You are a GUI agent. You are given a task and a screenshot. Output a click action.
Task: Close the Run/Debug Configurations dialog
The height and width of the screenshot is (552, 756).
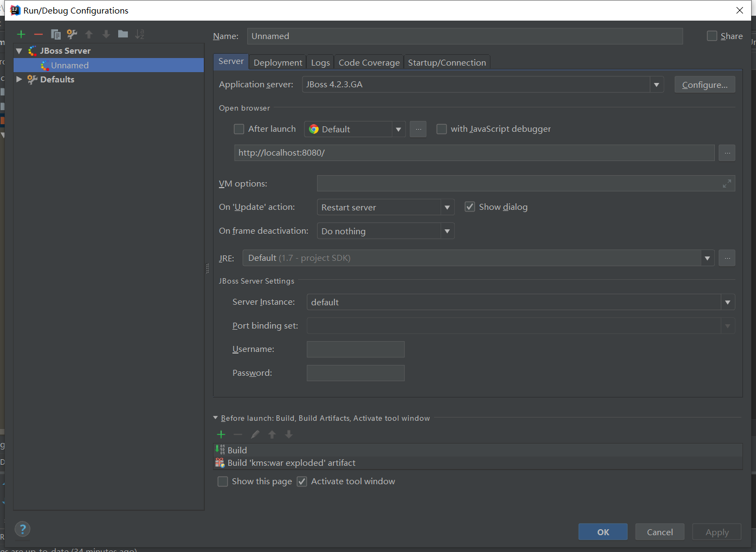pyautogui.click(x=740, y=10)
